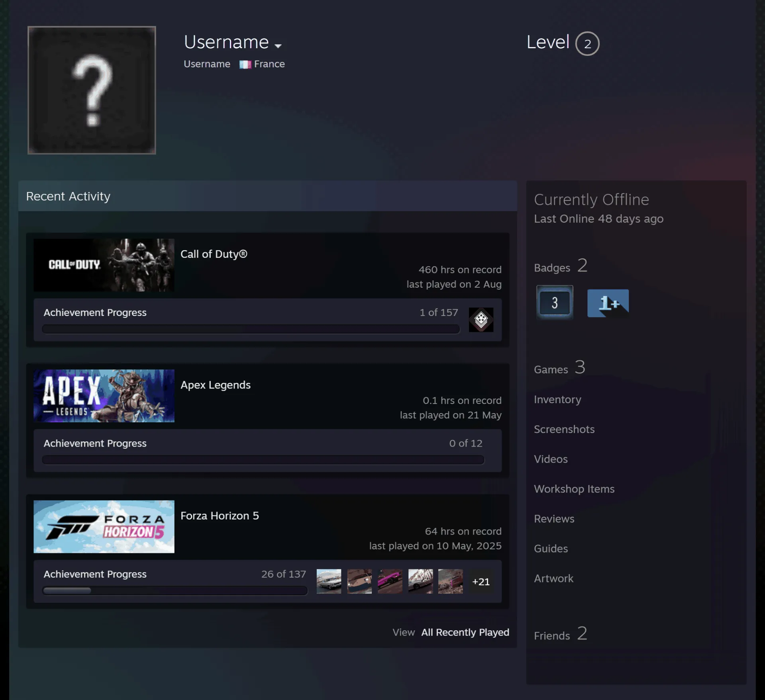Screen dimensions: 765x700
Task: Open the level 3 badge icon
Action: coord(555,303)
